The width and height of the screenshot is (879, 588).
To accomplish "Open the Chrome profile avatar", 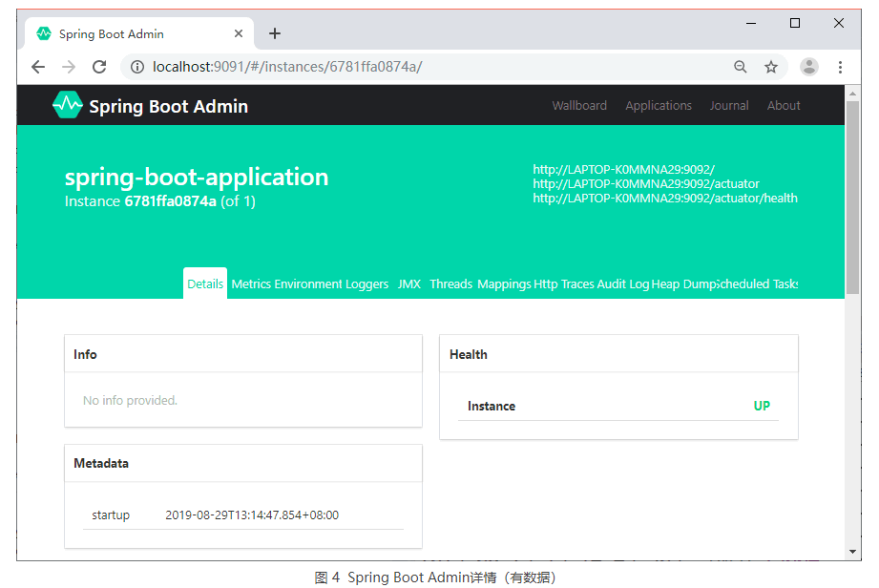I will tap(809, 67).
